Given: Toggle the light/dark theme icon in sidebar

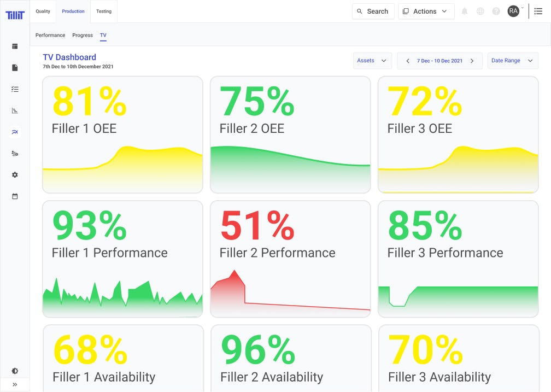Looking at the screenshot, I should pos(15,371).
